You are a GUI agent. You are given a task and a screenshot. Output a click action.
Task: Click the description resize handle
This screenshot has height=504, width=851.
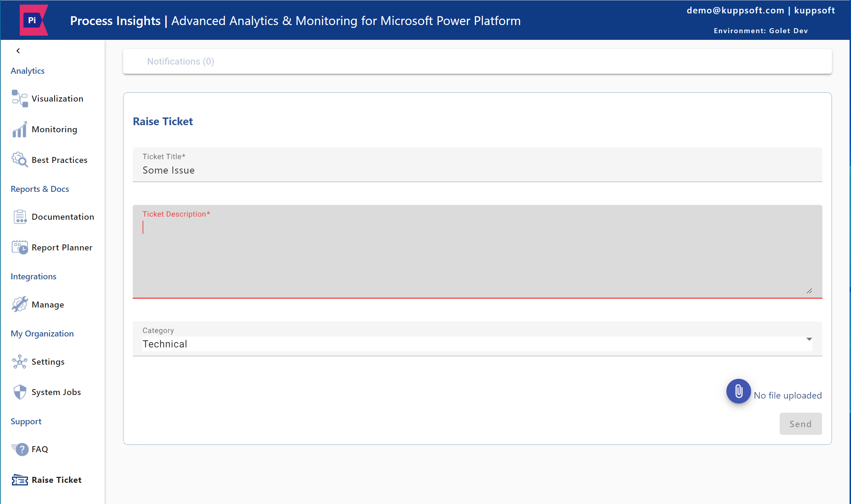point(809,291)
